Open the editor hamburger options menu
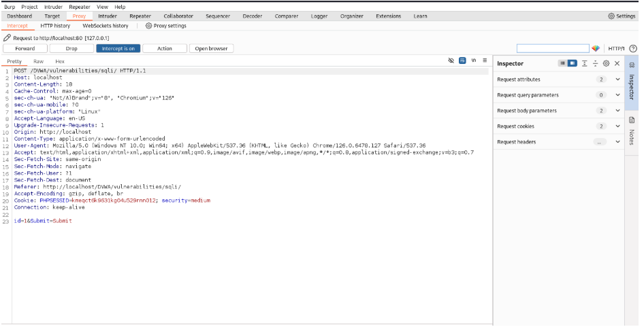The image size is (644, 327). (484, 61)
